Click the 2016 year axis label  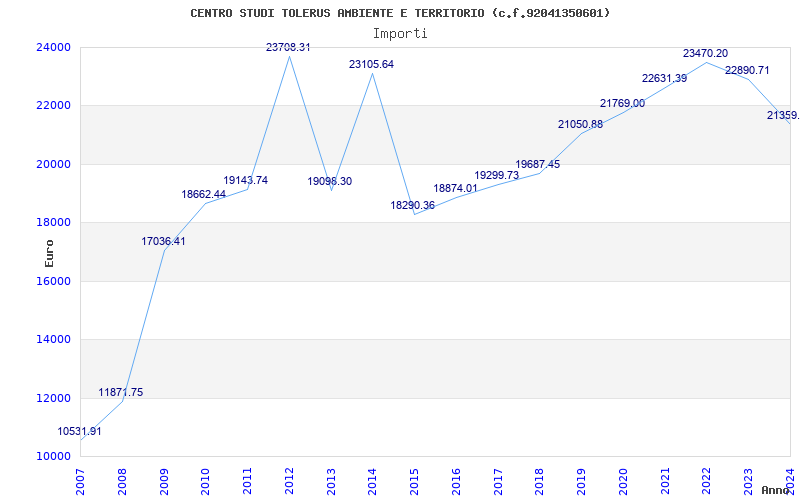456,482
